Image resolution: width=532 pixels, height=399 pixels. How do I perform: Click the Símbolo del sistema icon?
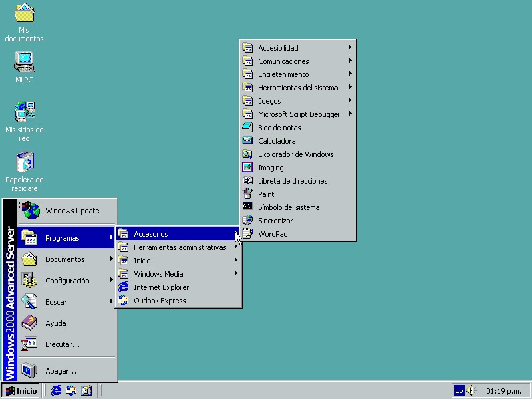(247, 206)
